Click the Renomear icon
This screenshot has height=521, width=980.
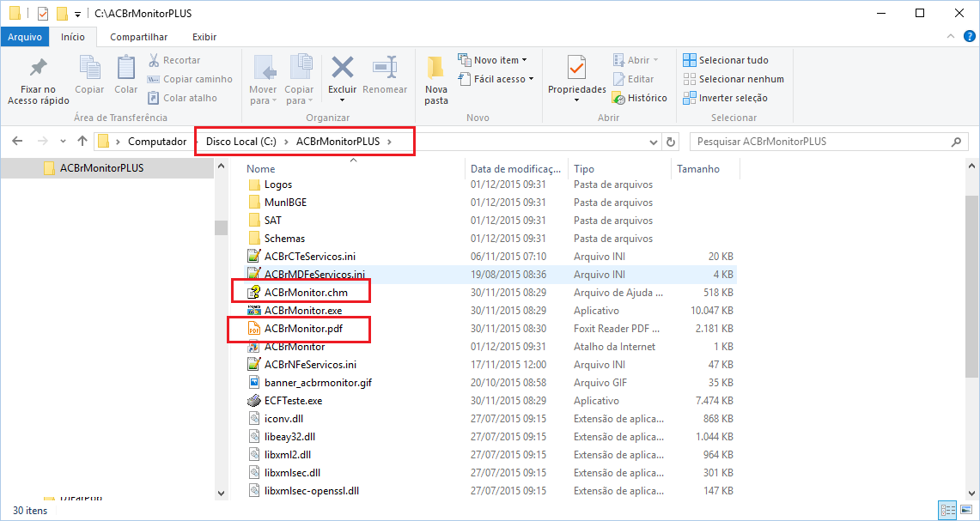[385, 66]
